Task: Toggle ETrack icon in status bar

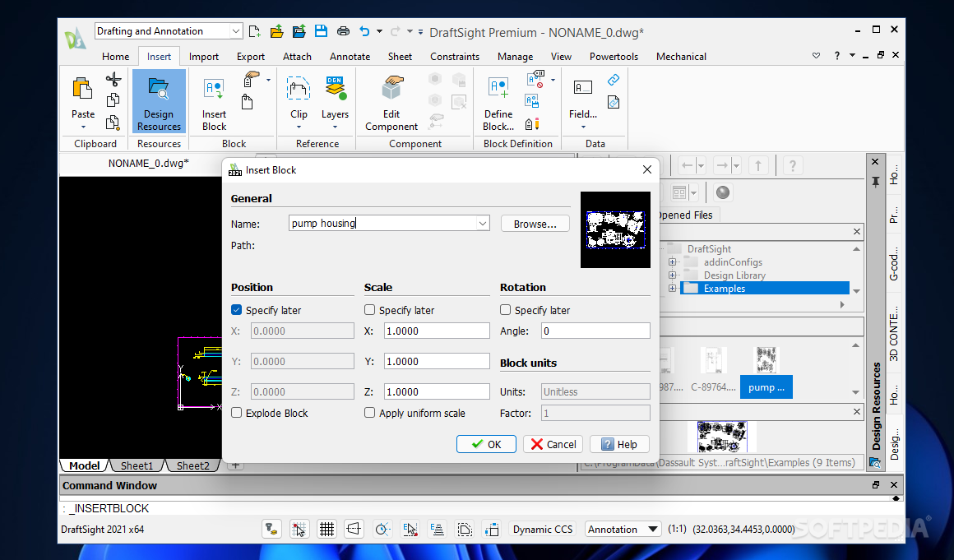Action: point(437,529)
